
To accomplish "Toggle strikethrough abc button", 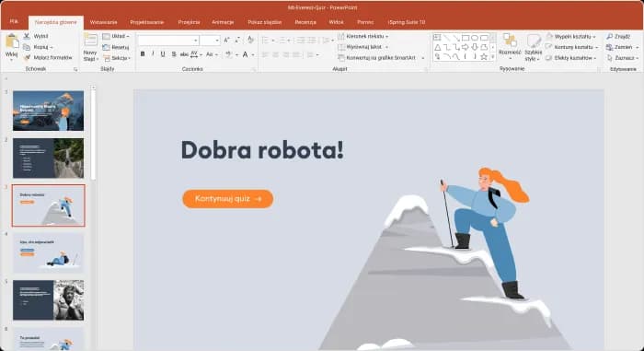I will pyautogui.click(x=184, y=54).
